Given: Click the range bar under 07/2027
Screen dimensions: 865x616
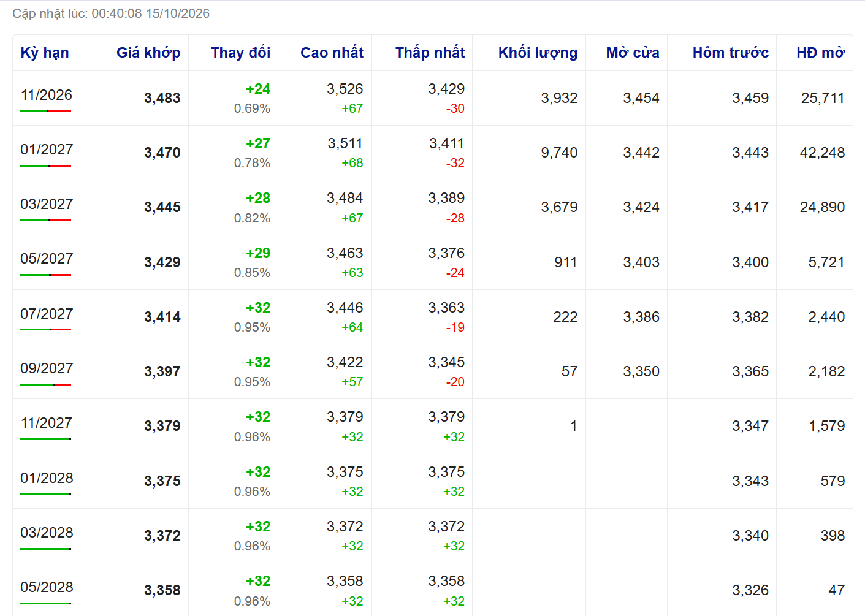Looking at the screenshot, I should click(x=46, y=330).
